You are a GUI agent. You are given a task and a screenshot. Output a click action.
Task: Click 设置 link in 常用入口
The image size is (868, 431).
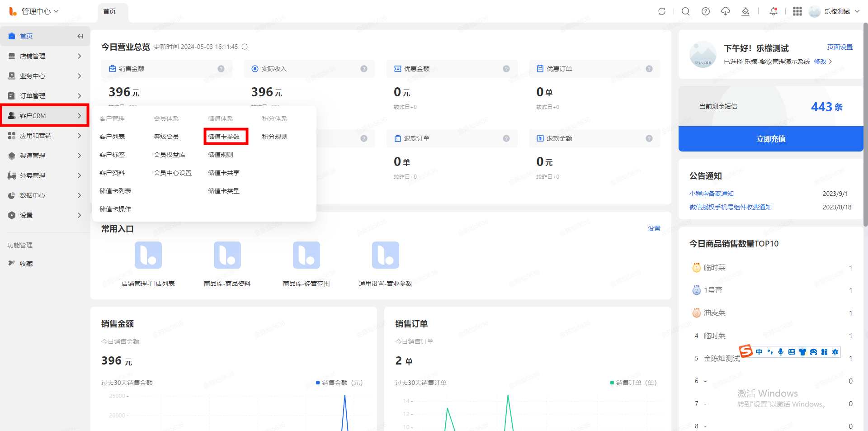654,228
